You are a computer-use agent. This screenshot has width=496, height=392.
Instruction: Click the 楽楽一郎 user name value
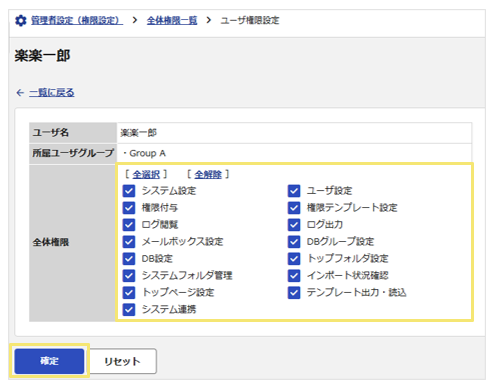(x=138, y=133)
